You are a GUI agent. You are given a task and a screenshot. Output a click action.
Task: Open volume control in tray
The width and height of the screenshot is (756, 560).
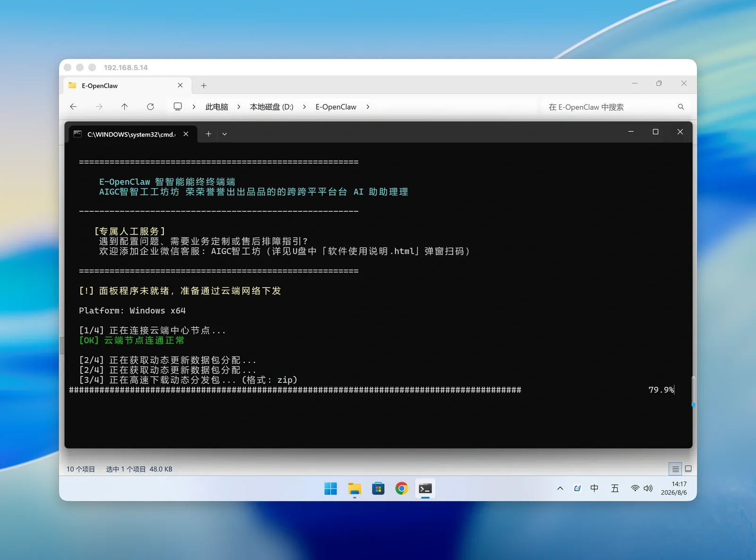[648, 488]
